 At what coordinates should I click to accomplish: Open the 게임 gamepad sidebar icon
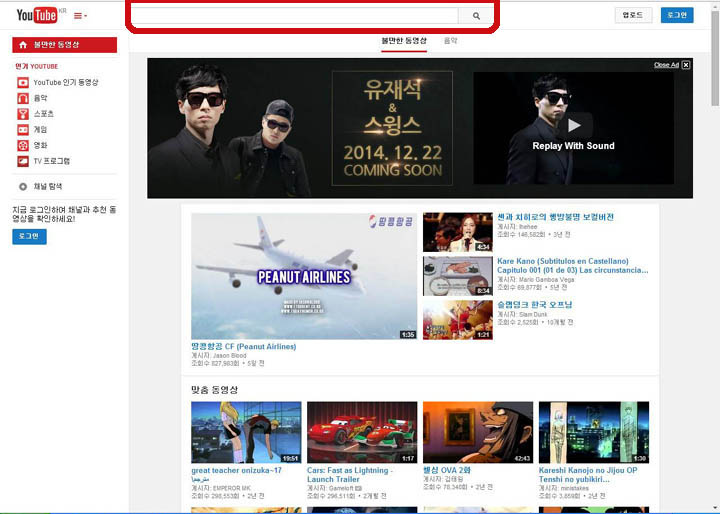click(x=23, y=130)
